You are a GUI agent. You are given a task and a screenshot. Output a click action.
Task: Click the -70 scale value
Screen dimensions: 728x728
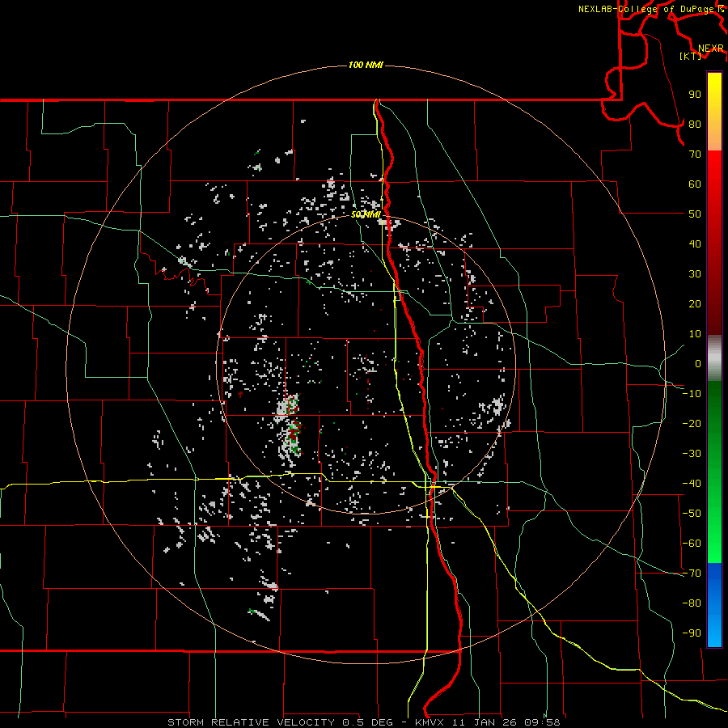[692, 573]
